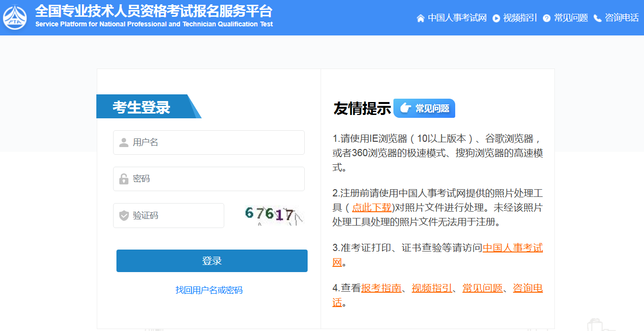This screenshot has width=644, height=331.
Task: Click the phone icon beside 咨询电话
Action: [598, 18]
